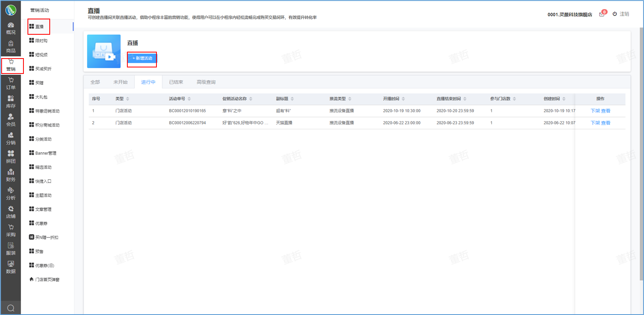Open the 预售 presale menu item
This screenshot has width=644, height=315.
[x=36, y=252]
